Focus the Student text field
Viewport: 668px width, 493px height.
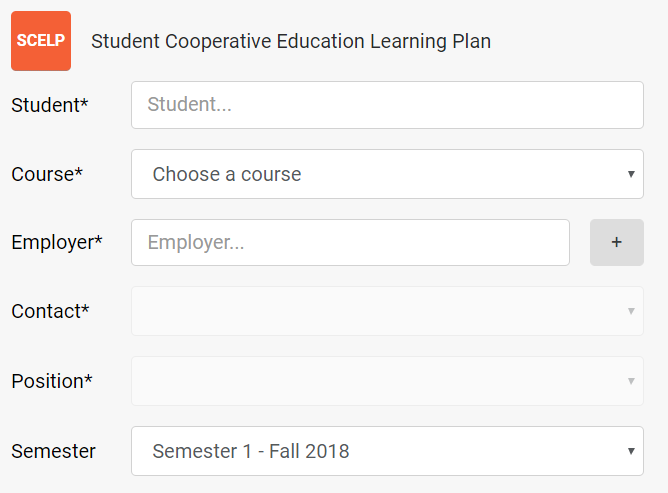(387, 105)
